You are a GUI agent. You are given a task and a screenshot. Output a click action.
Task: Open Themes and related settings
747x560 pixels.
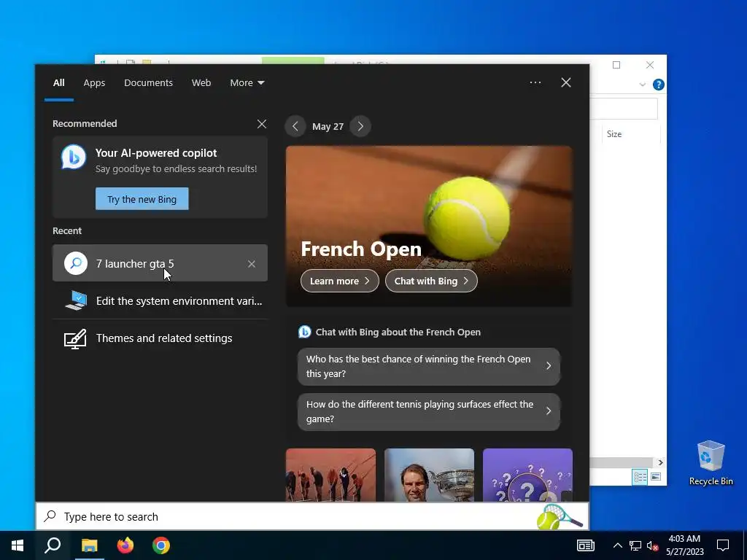tap(160, 338)
